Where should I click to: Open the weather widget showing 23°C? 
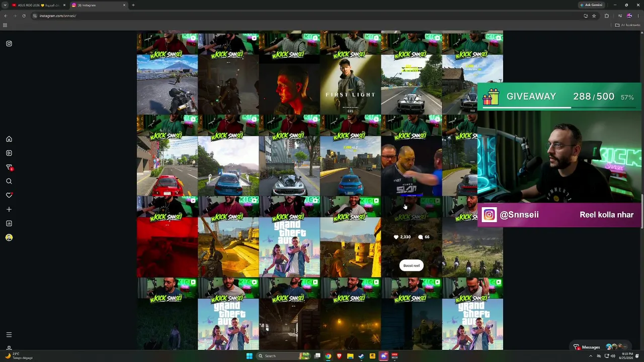(x=19, y=356)
